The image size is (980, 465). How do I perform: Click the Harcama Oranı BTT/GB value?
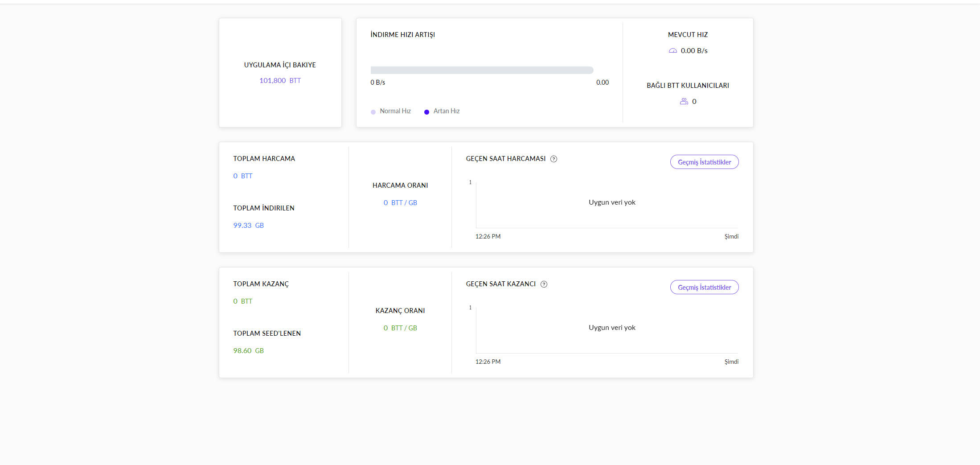click(x=400, y=203)
